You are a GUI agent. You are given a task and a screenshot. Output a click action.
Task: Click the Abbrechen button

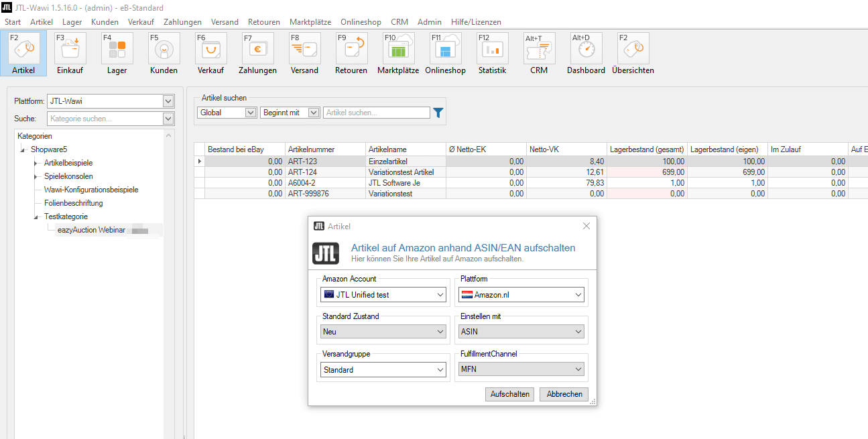click(x=564, y=394)
